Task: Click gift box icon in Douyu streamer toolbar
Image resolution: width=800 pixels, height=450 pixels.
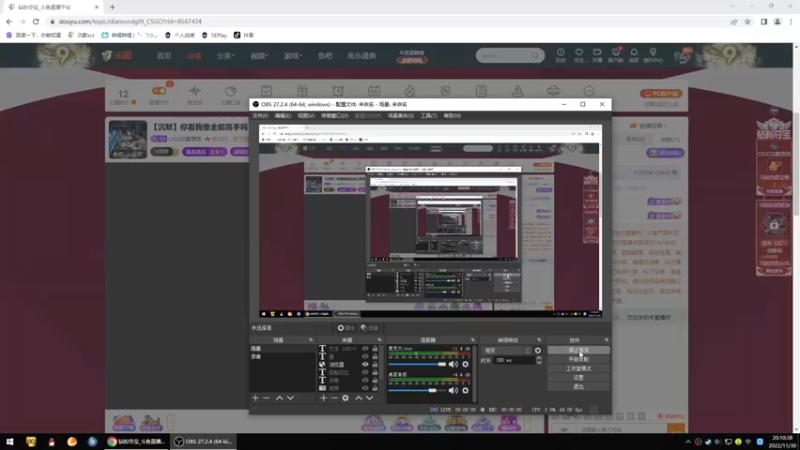Action: [x=302, y=91]
